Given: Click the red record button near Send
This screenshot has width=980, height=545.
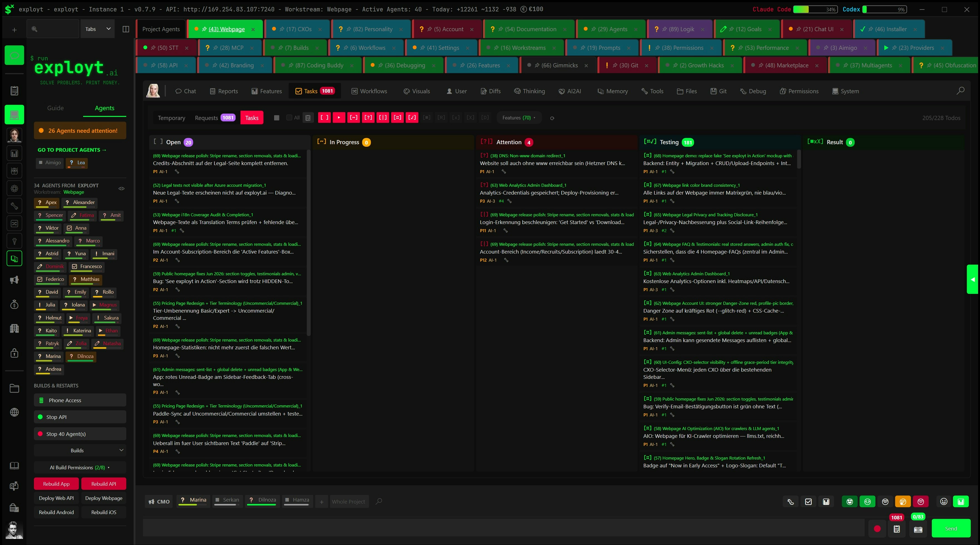Looking at the screenshot, I should pyautogui.click(x=877, y=529).
